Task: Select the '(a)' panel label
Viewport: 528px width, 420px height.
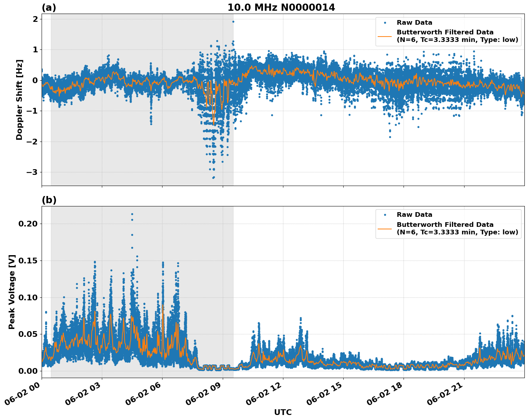Action: point(49,8)
